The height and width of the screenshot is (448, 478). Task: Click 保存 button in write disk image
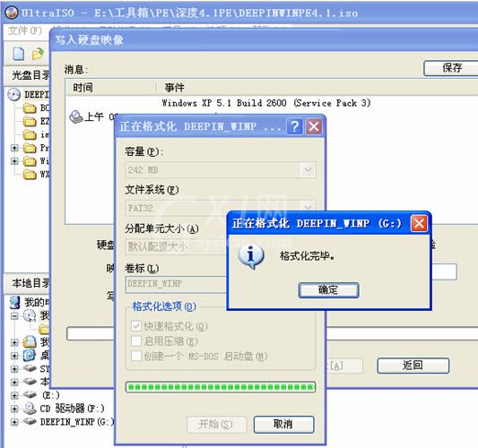pyautogui.click(x=451, y=68)
